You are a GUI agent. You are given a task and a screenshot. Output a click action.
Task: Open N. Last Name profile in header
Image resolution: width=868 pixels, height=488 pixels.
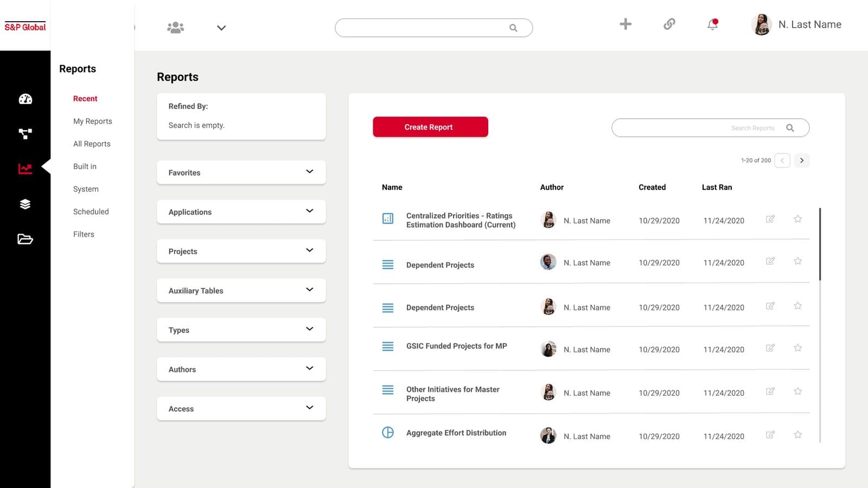[x=796, y=24]
